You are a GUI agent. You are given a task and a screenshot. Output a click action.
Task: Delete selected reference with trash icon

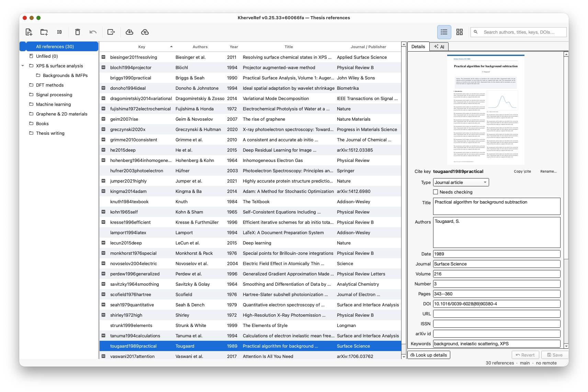tap(78, 32)
